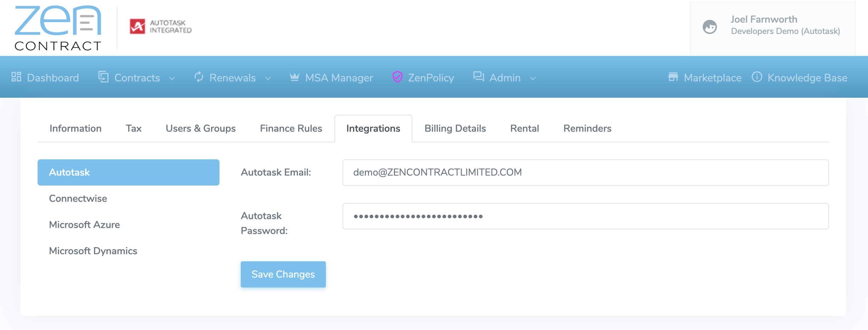Viewport: 868px width, 330px height.
Task: Open the Billing Details tab
Action: click(x=455, y=128)
